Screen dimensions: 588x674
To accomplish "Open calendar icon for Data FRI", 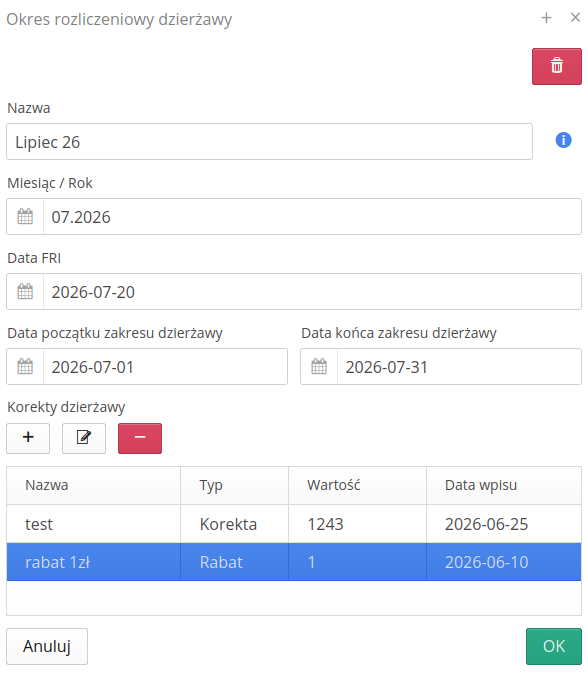I will click(x=25, y=291).
